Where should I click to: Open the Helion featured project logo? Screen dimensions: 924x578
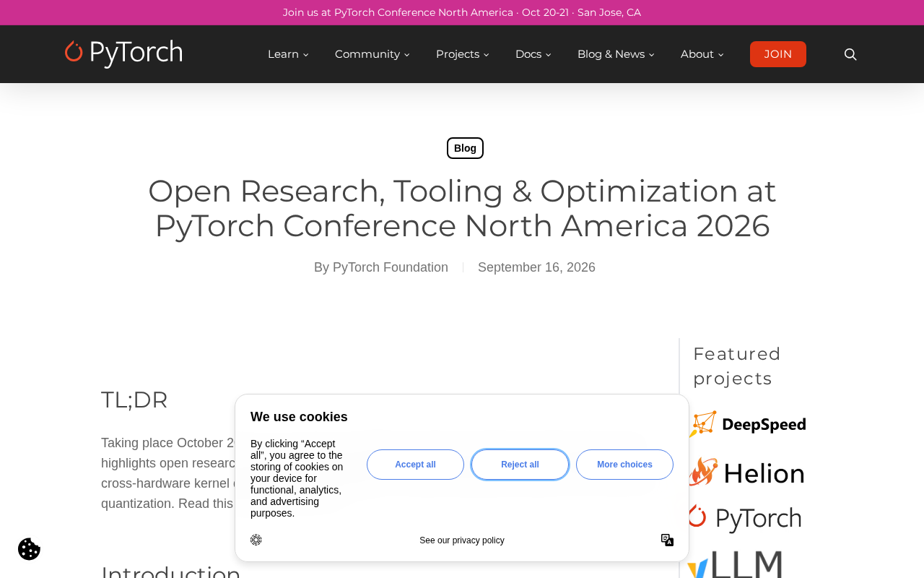(x=746, y=473)
